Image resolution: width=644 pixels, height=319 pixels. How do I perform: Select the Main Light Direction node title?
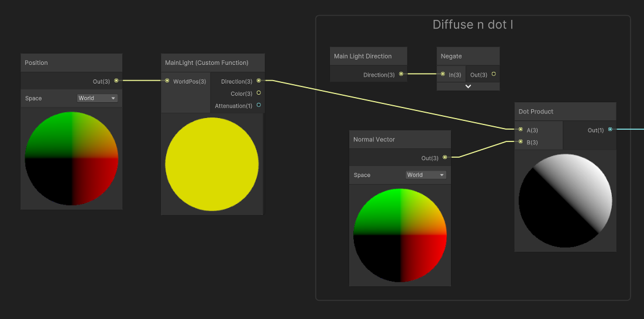click(363, 56)
